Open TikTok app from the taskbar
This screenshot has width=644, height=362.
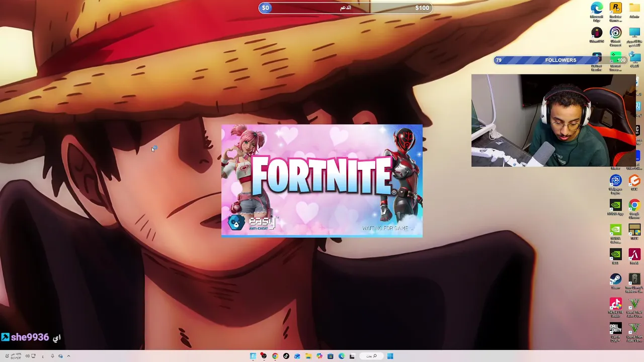pyautogui.click(x=286, y=356)
